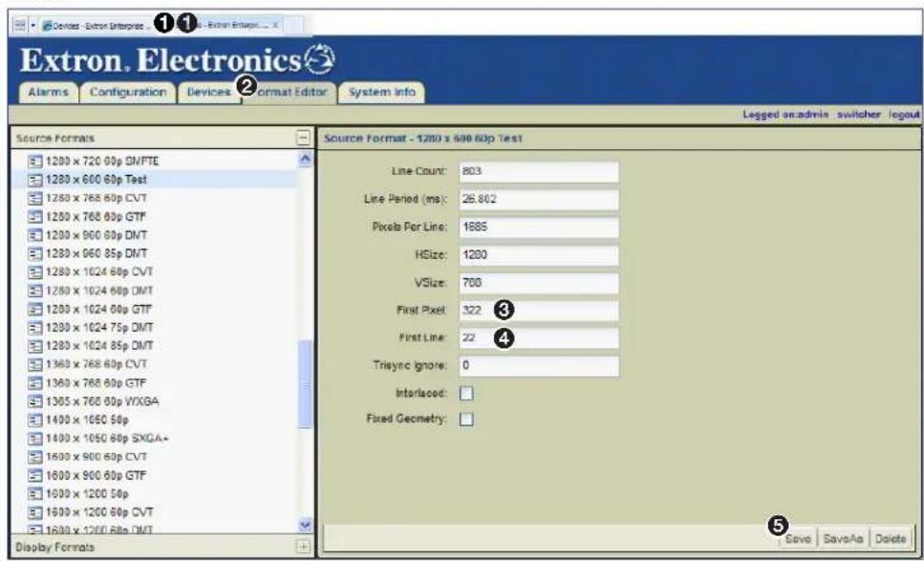Click the Extron Electronics logo
The height and width of the screenshot is (561, 924).
pyautogui.click(x=178, y=60)
